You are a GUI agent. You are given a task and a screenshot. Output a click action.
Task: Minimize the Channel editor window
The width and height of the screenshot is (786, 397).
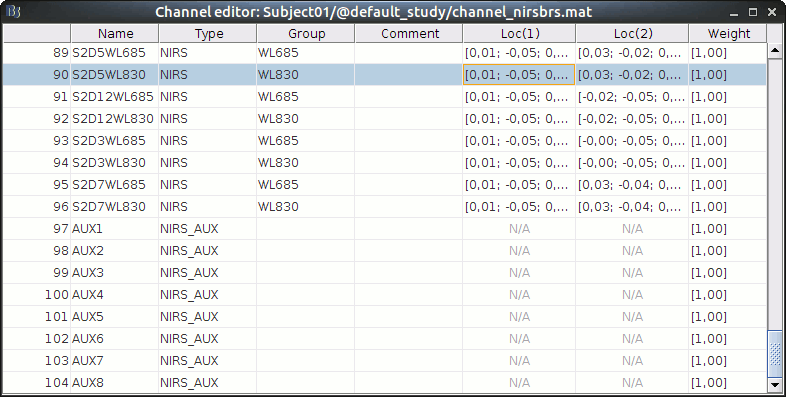(x=734, y=12)
